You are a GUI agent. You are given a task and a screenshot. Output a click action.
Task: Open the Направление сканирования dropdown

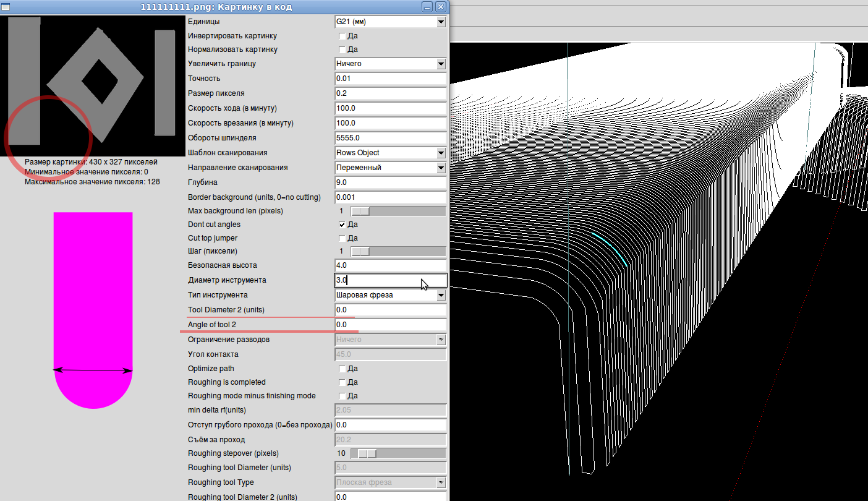[x=390, y=168]
